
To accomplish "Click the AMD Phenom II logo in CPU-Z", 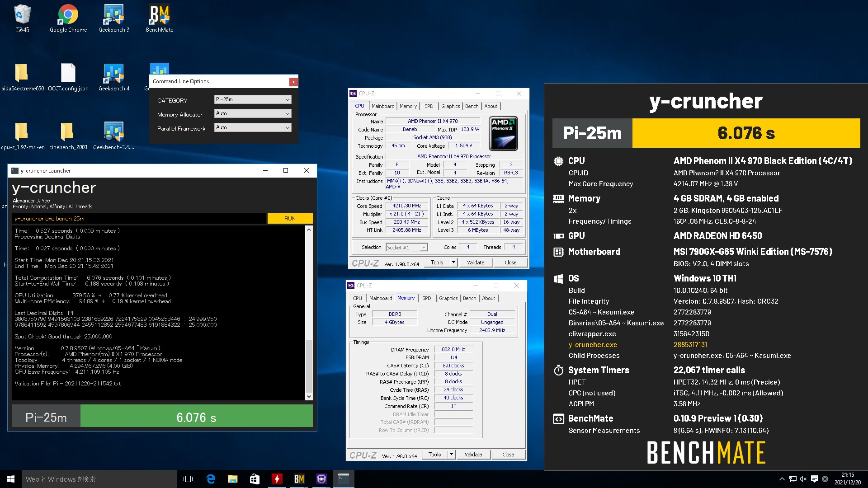I will click(x=503, y=133).
